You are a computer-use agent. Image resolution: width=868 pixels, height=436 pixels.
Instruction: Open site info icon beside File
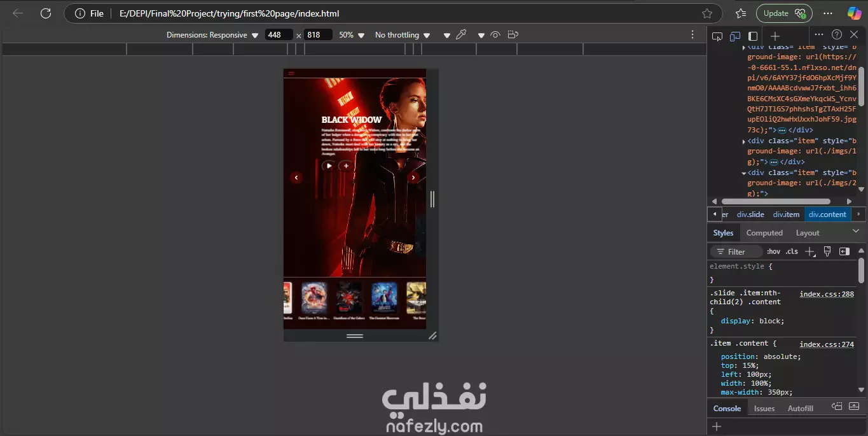pyautogui.click(x=79, y=13)
